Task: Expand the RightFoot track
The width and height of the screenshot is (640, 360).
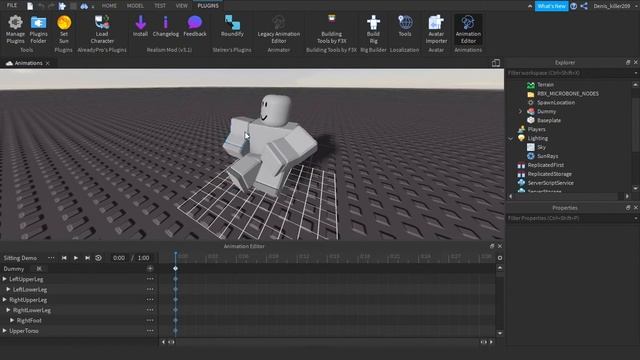Action: coord(12,320)
